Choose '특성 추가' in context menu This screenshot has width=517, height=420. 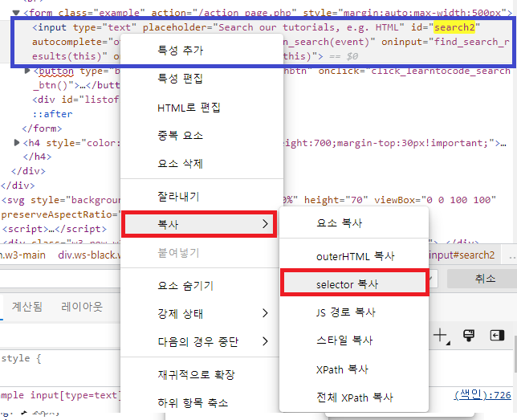coord(202,50)
